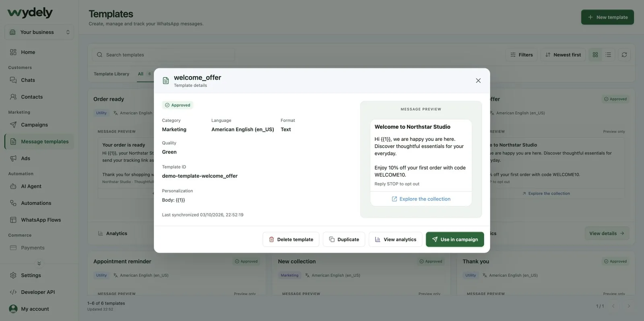The width and height of the screenshot is (644, 321).
Task: Open the Newest first sort dropdown
Action: tap(563, 55)
